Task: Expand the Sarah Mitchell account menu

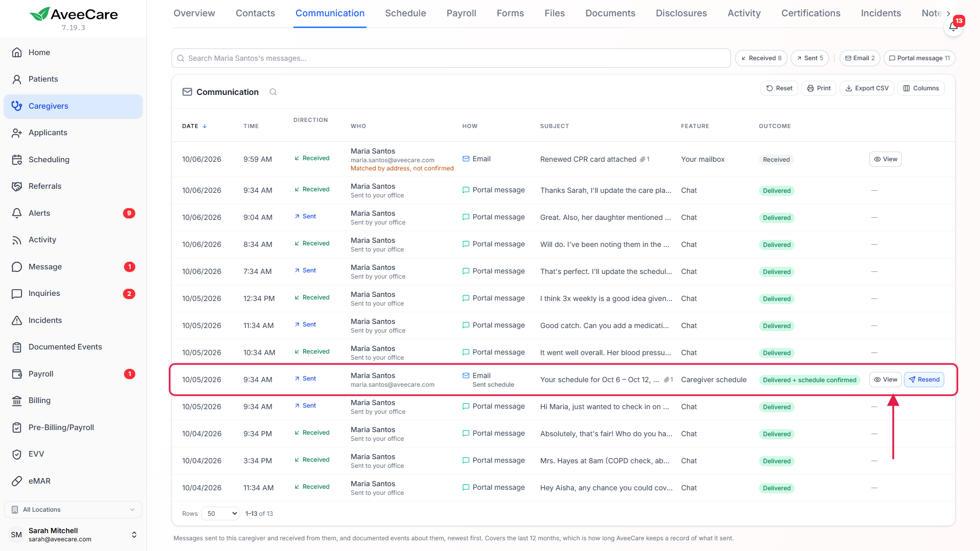Action: click(73, 535)
